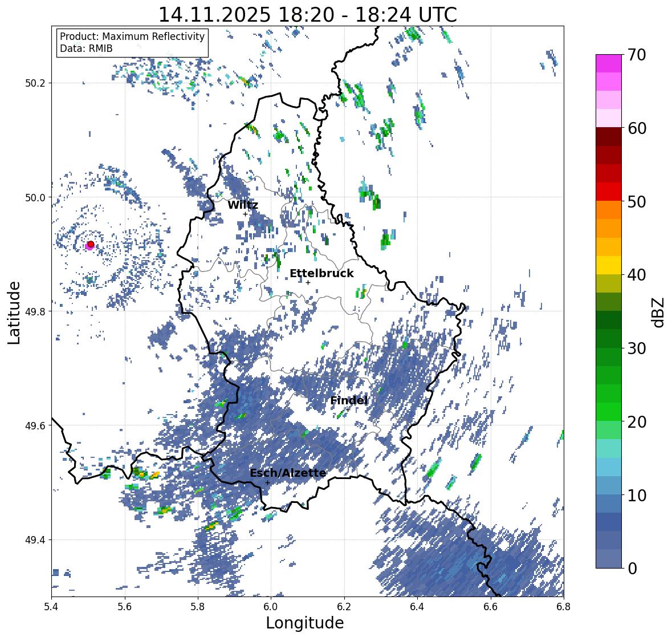Click the 49.8 latitude tick label
This screenshot has height=637, width=672.
pos(35,311)
